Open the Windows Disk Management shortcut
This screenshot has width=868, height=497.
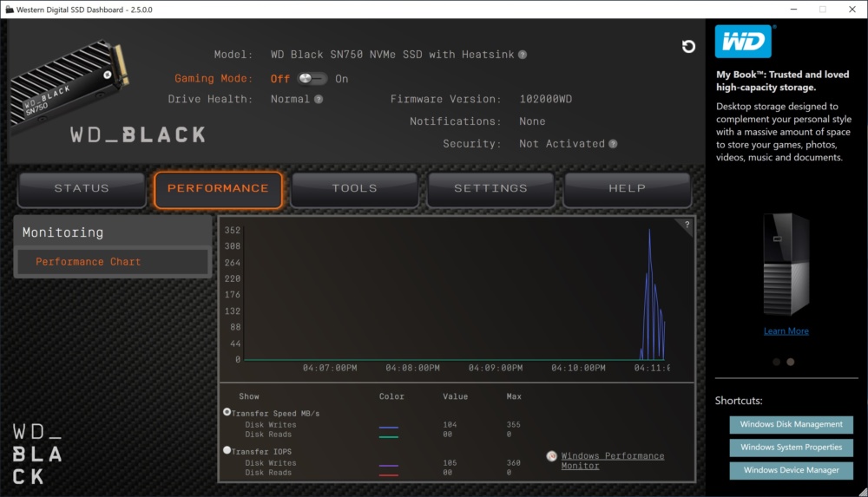coord(791,424)
